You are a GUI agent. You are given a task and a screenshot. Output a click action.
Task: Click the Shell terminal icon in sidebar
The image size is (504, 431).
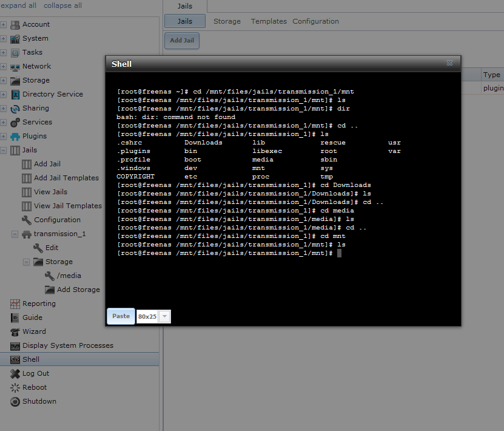point(15,359)
